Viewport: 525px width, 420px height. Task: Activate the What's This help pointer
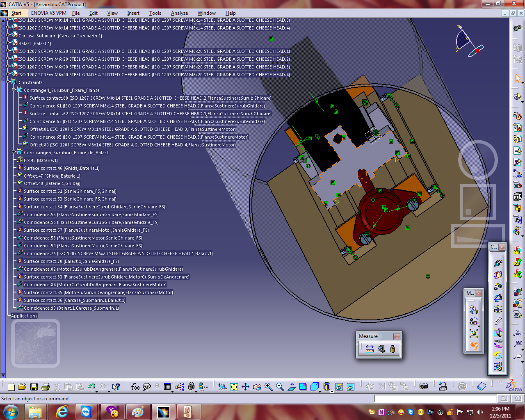click(116, 386)
